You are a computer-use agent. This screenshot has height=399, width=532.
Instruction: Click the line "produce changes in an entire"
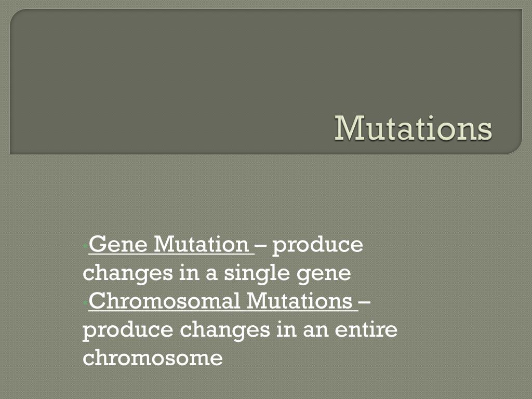pos(240,330)
